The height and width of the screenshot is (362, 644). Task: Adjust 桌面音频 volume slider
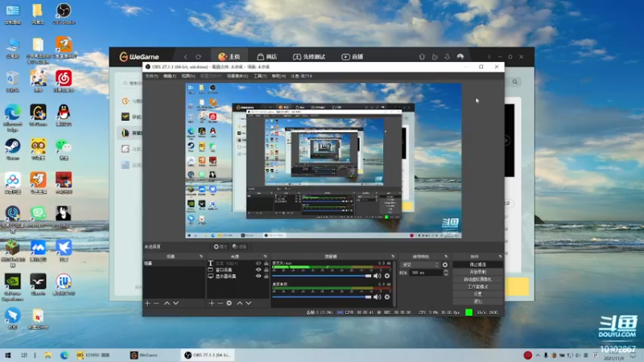[321, 297]
